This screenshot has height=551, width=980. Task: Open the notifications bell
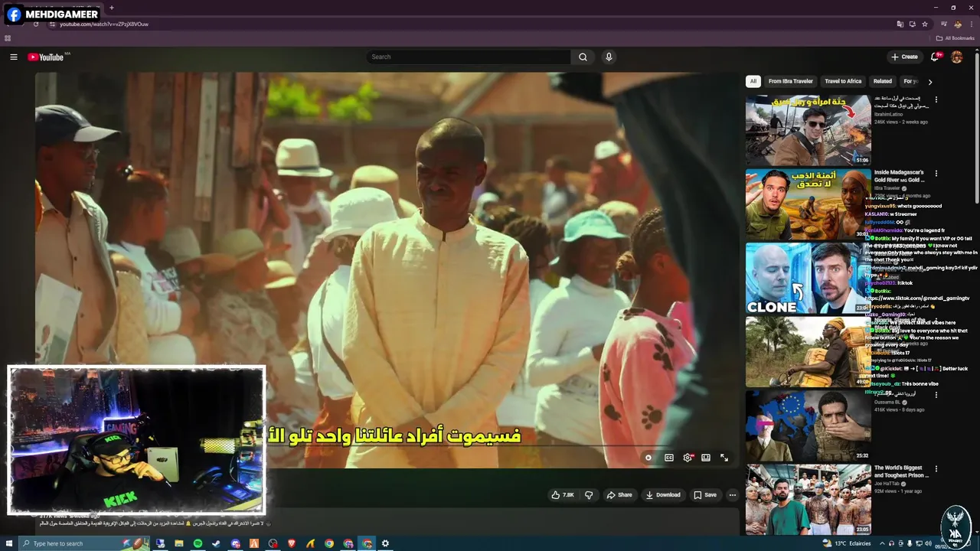click(935, 57)
